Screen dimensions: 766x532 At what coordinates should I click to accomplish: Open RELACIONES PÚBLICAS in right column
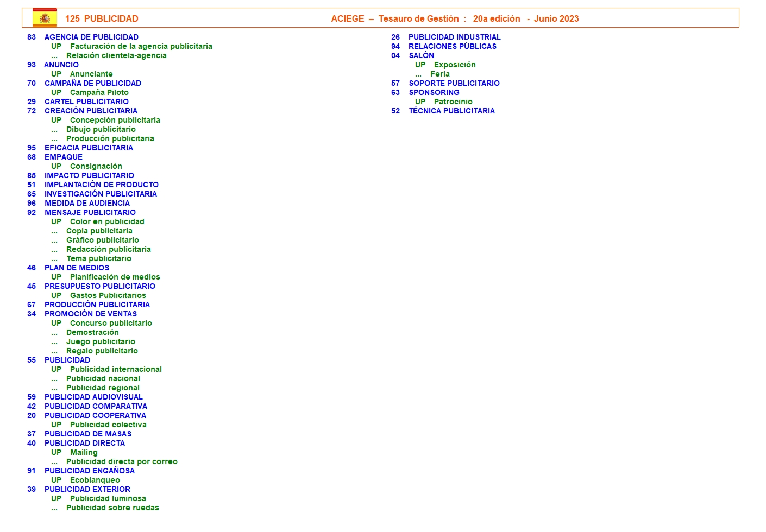452,46
